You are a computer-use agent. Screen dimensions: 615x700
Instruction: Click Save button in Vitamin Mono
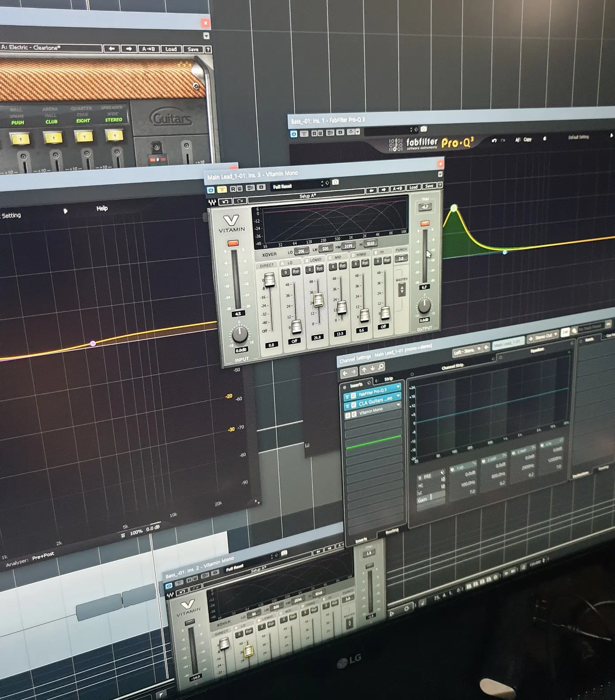tap(429, 186)
